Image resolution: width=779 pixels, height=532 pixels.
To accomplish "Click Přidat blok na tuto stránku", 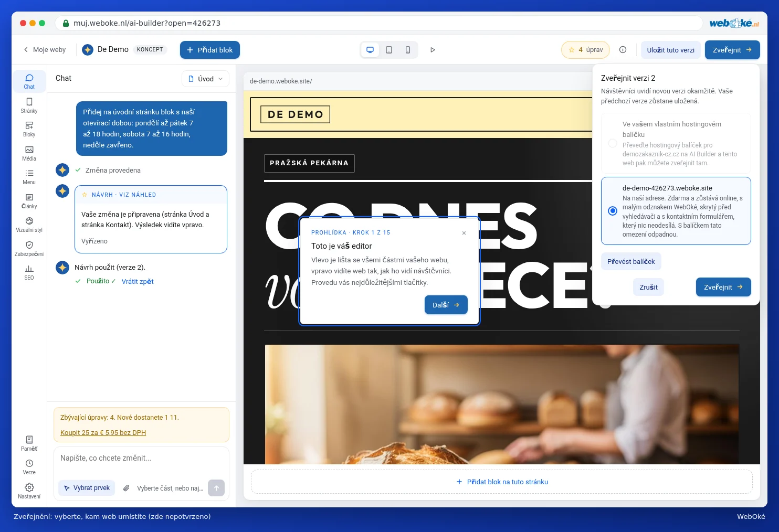I will pos(502,482).
